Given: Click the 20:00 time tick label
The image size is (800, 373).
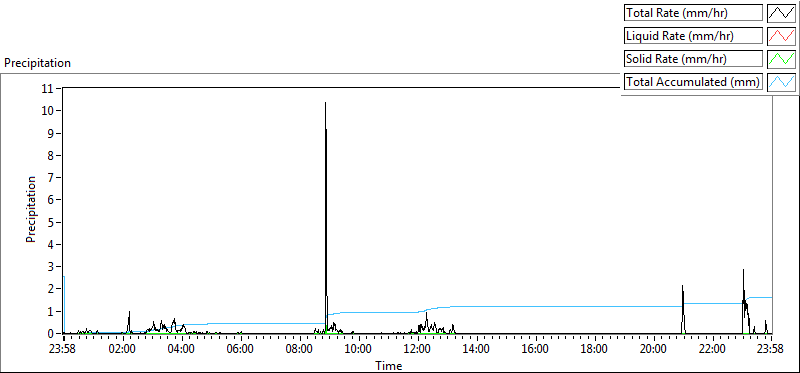Looking at the screenshot, I should point(653,350).
